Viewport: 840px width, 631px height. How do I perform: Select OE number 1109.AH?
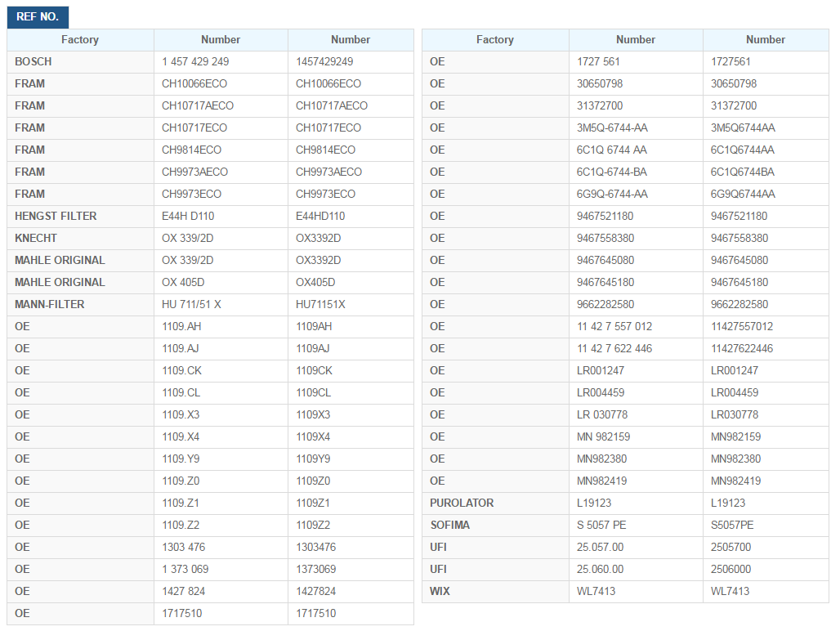pyautogui.click(x=181, y=326)
